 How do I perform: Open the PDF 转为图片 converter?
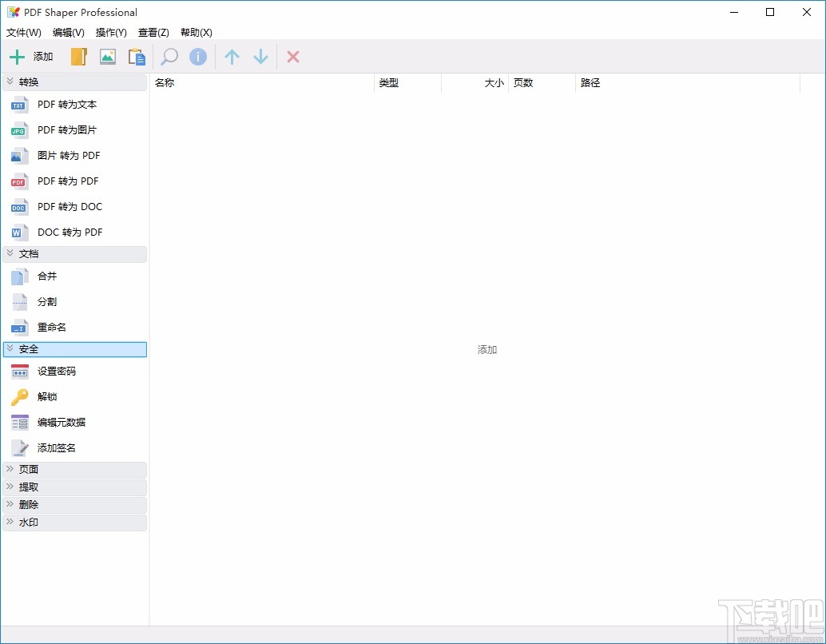click(x=67, y=129)
